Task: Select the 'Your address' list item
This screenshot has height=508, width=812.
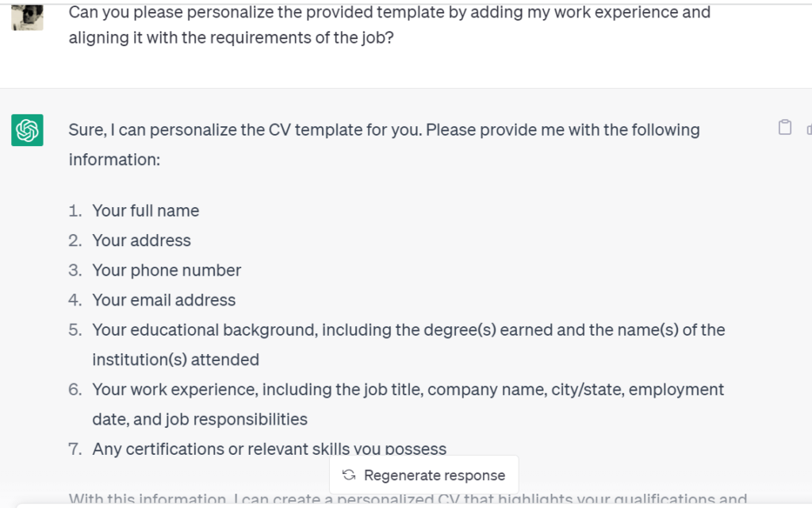Action: [141, 241]
